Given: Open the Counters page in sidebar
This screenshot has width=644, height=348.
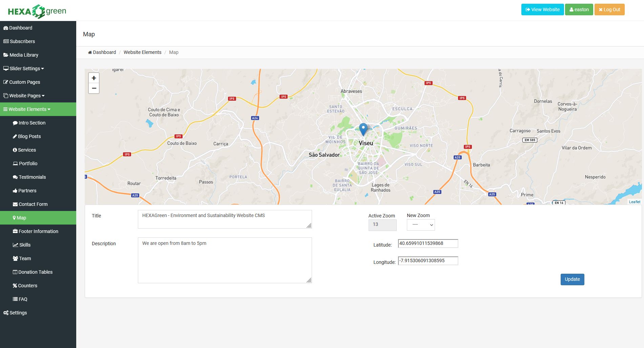Looking at the screenshot, I should (27, 286).
